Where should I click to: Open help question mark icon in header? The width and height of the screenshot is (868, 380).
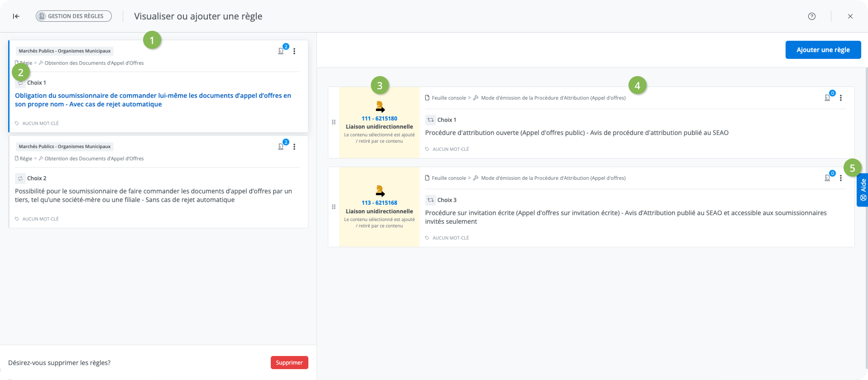tap(812, 16)
